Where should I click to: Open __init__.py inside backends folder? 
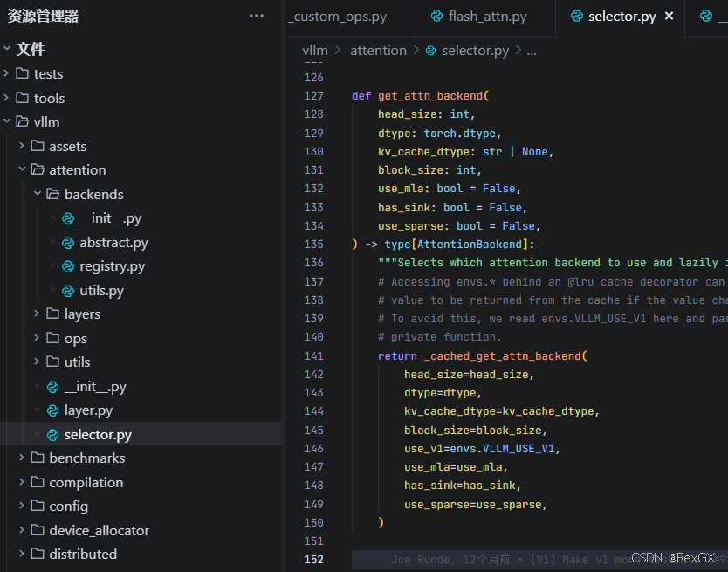(x=111, y=218)
